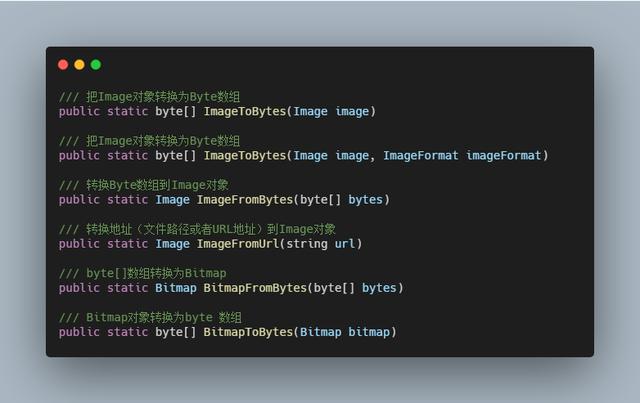Click the 'Bitmap bitmap' parameter
This screenshot has height=403, width=640.
(x=345, y=332)
